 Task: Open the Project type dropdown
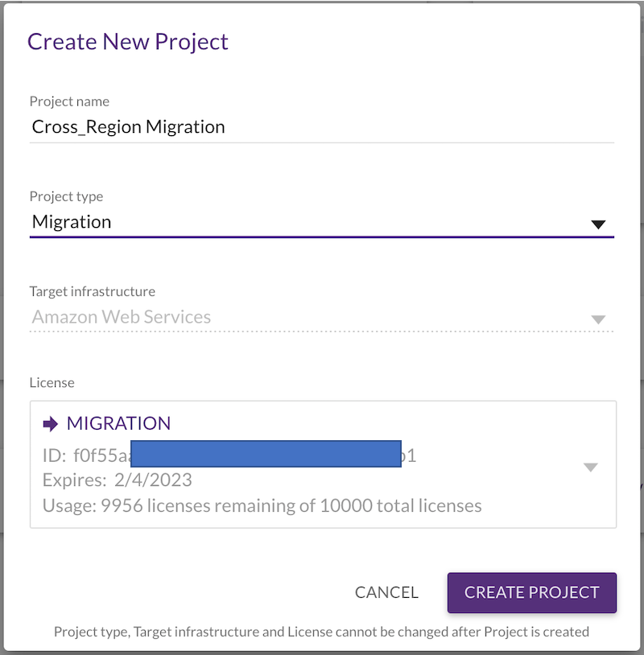[600, 224]
